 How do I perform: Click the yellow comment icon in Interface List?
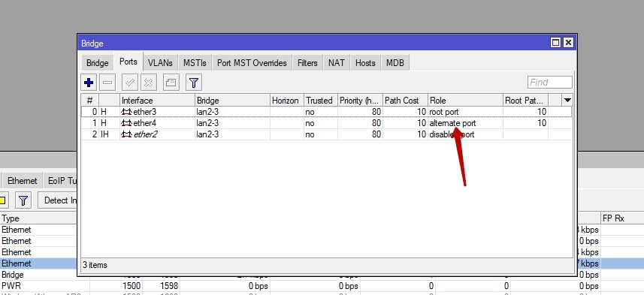[3, 200]
